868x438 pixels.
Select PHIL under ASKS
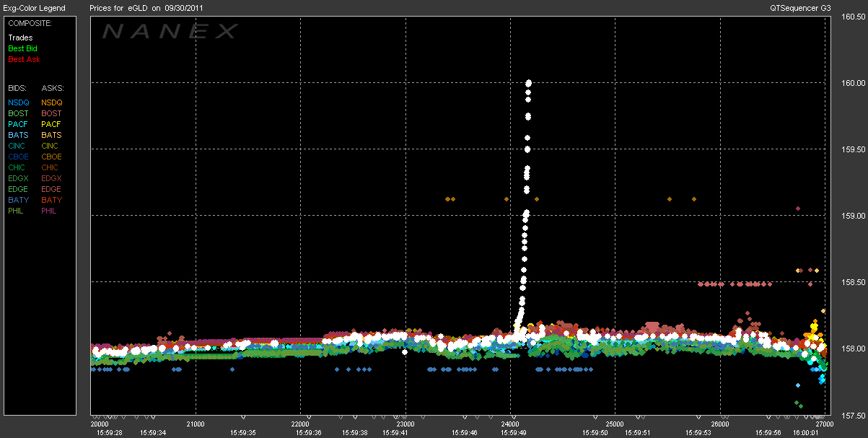51,211
